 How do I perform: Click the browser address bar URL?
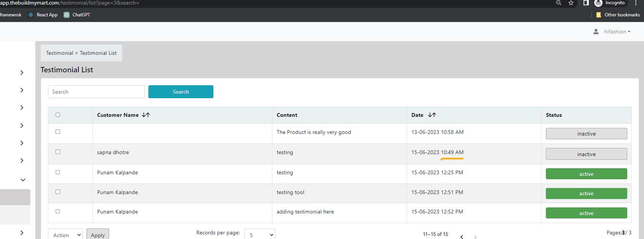click(x=70, y=3)
